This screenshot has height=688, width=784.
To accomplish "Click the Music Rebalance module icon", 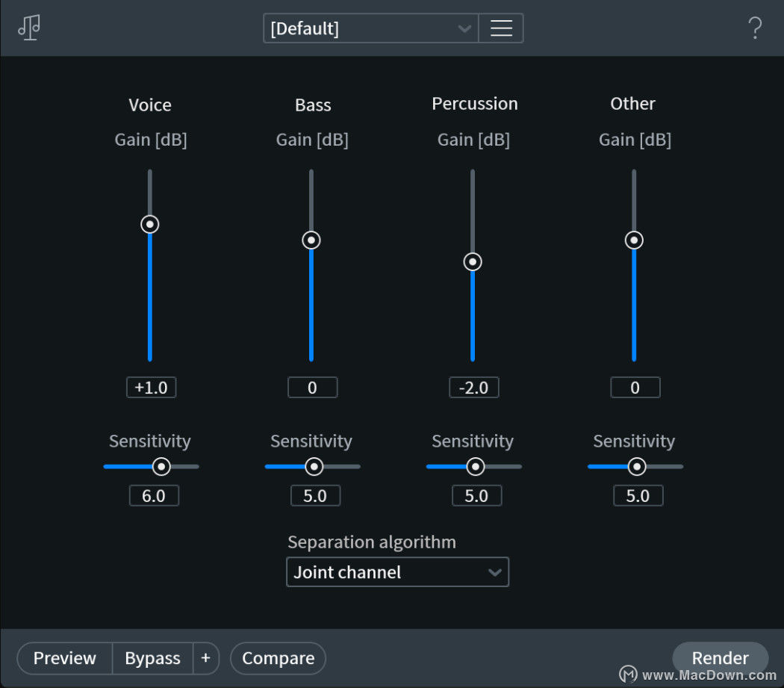I will pos(30,27).
